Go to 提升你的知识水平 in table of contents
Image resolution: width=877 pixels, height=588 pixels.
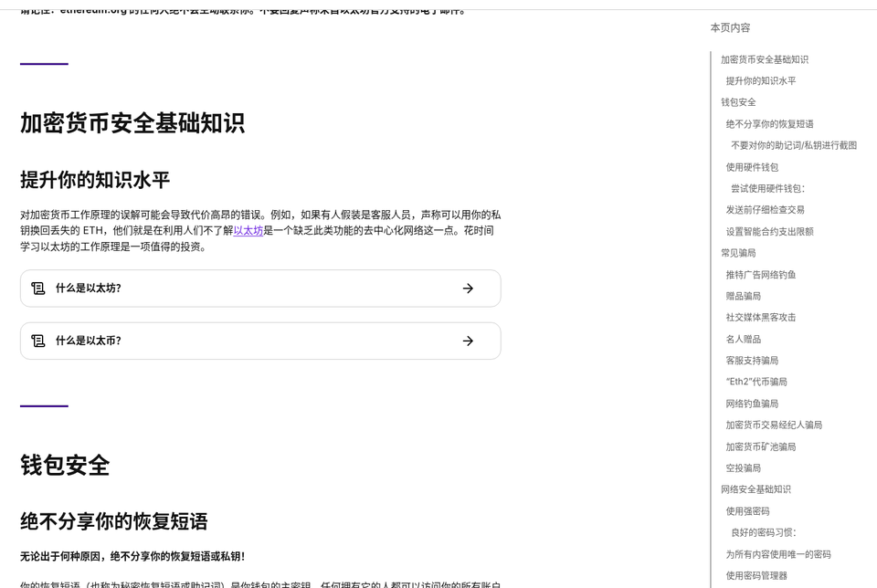point(761,81)
